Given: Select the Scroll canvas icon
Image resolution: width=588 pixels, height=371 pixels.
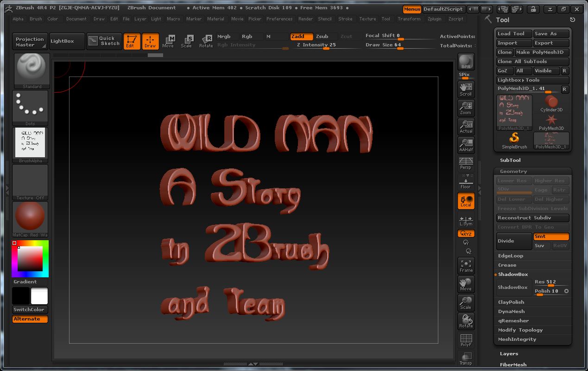Looking at the screenshot, I should tap(466, 89).
